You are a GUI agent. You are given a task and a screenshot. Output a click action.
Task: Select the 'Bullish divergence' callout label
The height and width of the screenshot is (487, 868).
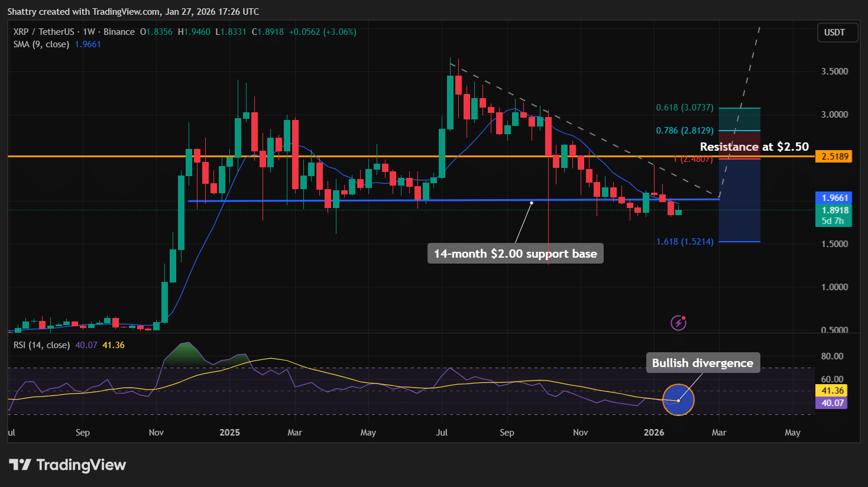coord(702,363)
